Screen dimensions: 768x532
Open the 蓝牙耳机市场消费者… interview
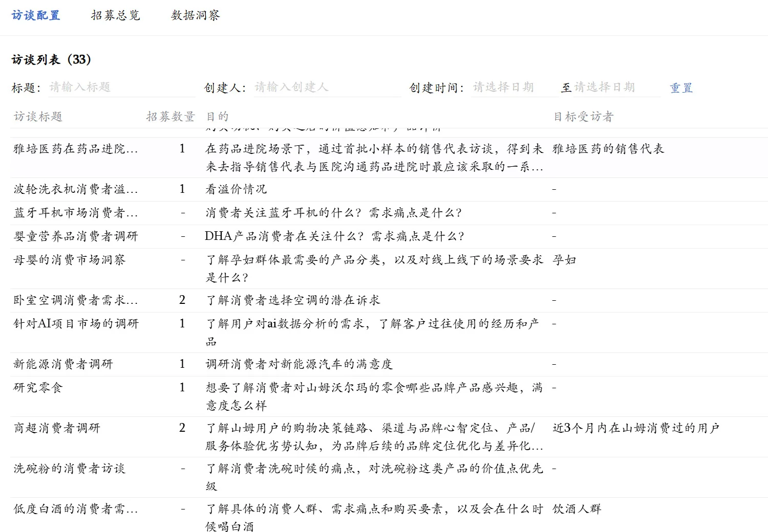click(76, 213)
